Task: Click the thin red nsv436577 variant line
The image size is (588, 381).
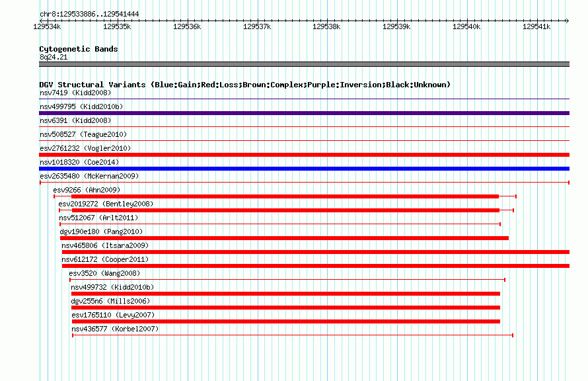Action: point(293,335)
